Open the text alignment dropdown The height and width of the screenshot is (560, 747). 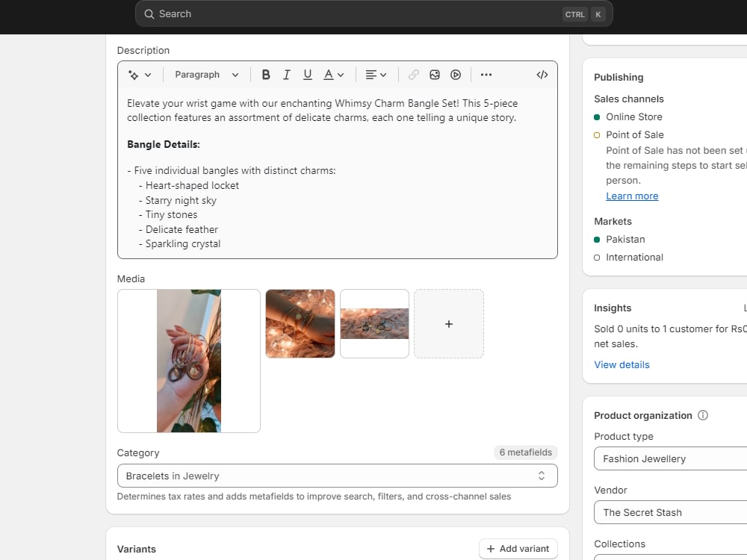[376, 75]
